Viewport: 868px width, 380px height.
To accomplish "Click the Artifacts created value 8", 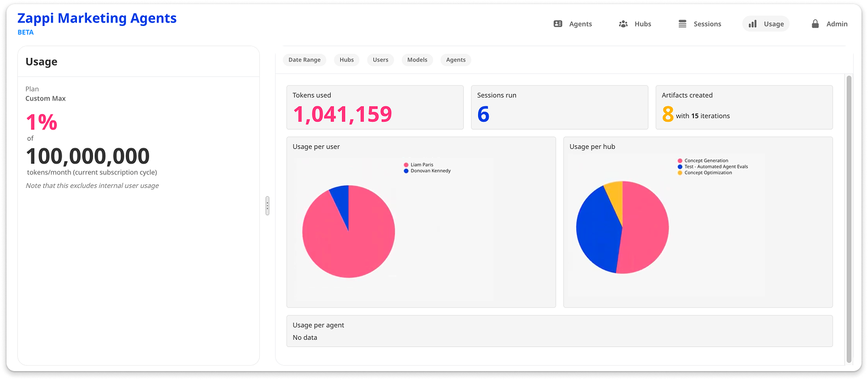I will coord(667,115).
